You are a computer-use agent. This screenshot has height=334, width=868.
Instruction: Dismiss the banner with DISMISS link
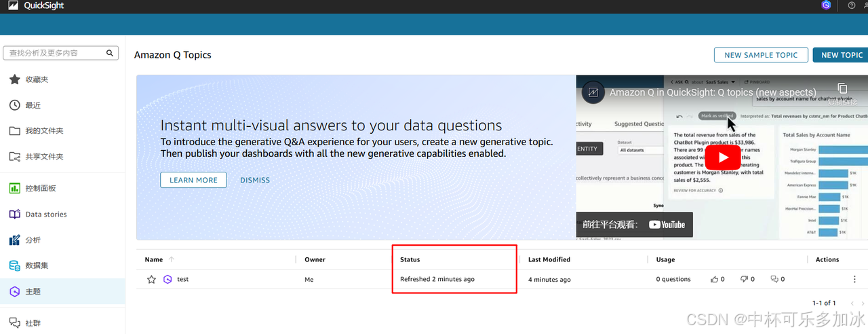[255, 180]
